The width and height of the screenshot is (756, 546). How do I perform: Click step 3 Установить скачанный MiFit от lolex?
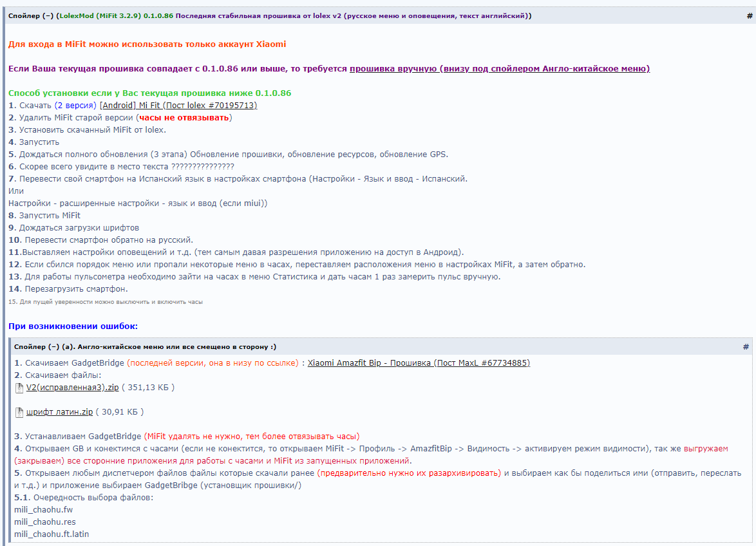[x=88, y=130]
